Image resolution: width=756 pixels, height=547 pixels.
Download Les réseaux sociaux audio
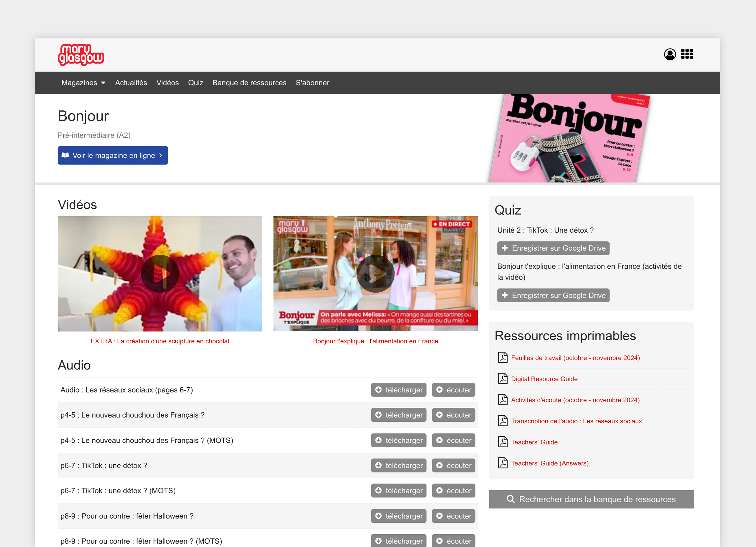[398, 390]
